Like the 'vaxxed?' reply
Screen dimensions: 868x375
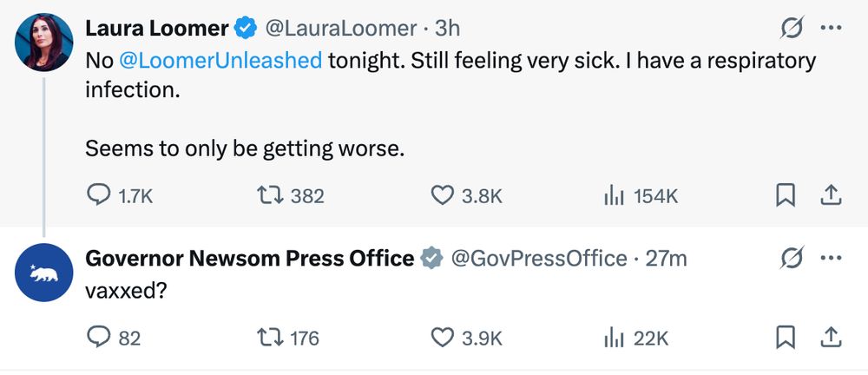click(x=443, y=338)
